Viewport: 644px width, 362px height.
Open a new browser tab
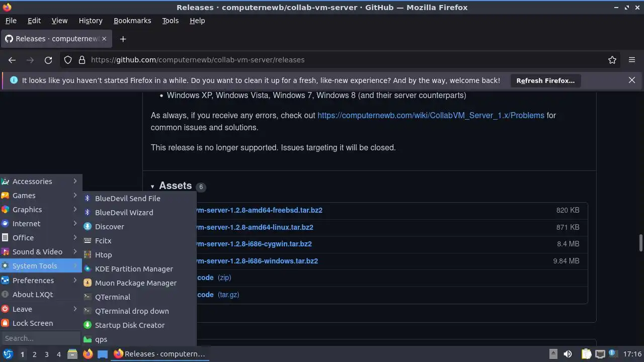click(123, 39)
